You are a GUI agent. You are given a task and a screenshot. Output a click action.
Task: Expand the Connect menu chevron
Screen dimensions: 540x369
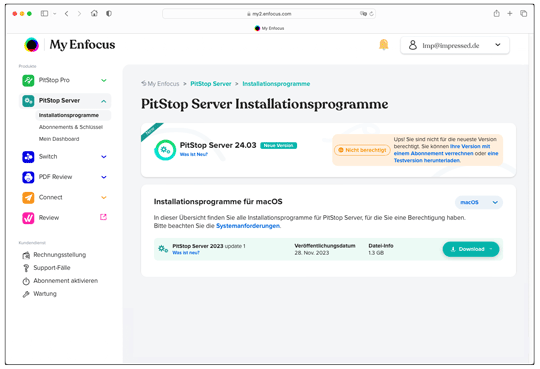[x=104, y=197]
